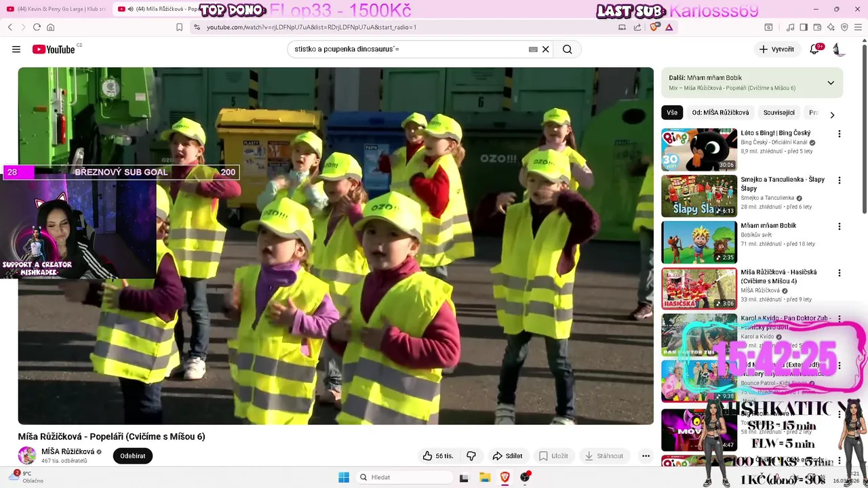Image resolution: width=868 pixels, height=488 pixels.
Task: Toggle the browser sidebar panel
Action: coord(804,27)
